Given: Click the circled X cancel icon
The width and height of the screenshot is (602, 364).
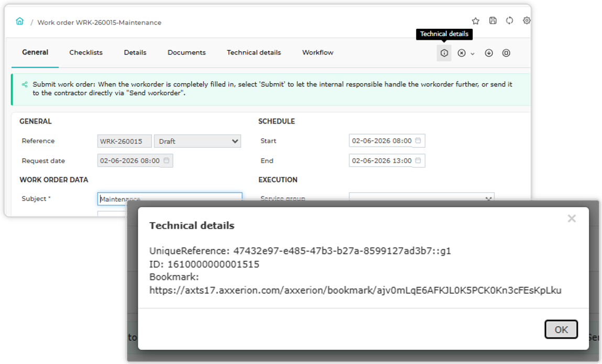Looking at the screenshot, I should click(462, 53).
